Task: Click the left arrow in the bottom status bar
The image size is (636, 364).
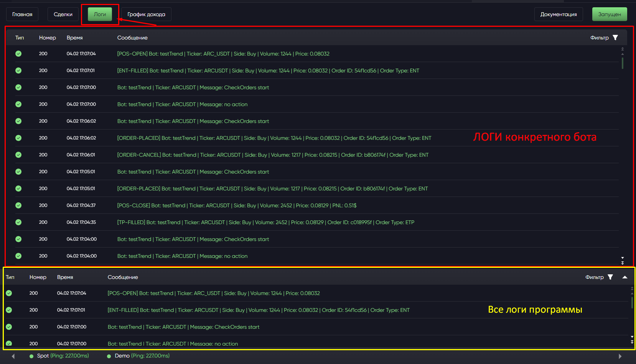Action: point(13,356)
